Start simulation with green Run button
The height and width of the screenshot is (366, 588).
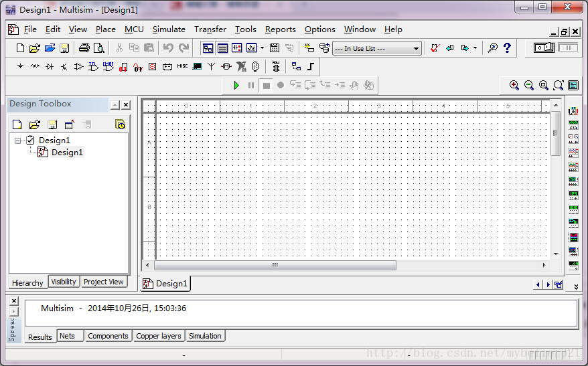pyautogui.click(x=236, y=86)
